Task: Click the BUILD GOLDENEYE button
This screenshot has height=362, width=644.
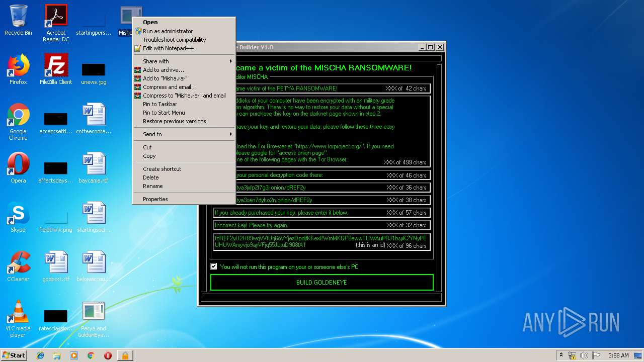Action: (x=321, y=283)
